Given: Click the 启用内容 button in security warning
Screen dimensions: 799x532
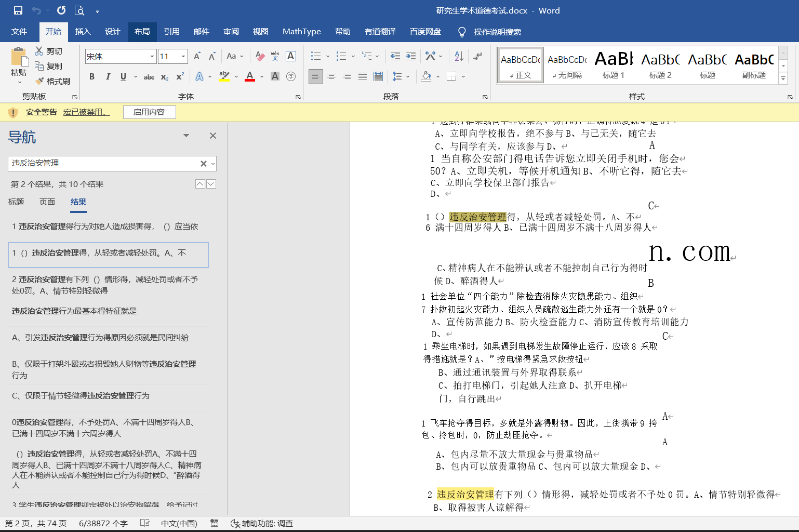Looking at the screenshot, I should [149, 112].
